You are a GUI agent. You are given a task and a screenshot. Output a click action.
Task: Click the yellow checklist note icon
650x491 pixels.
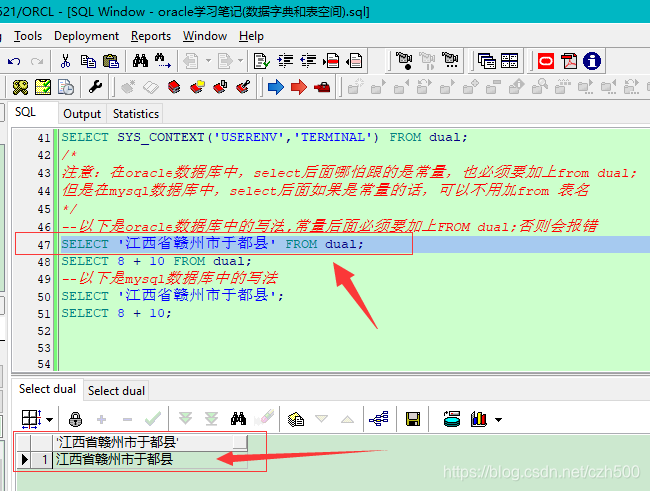[43, 87]
